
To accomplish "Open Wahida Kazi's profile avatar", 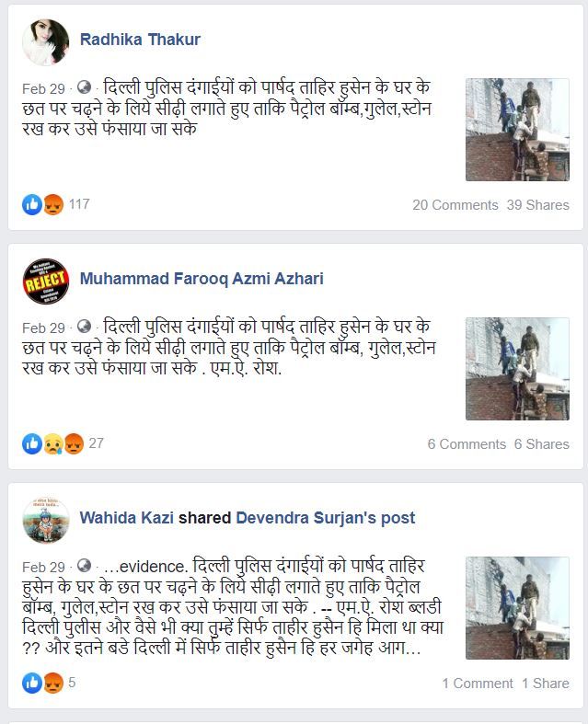I will [x=45, y=521].
